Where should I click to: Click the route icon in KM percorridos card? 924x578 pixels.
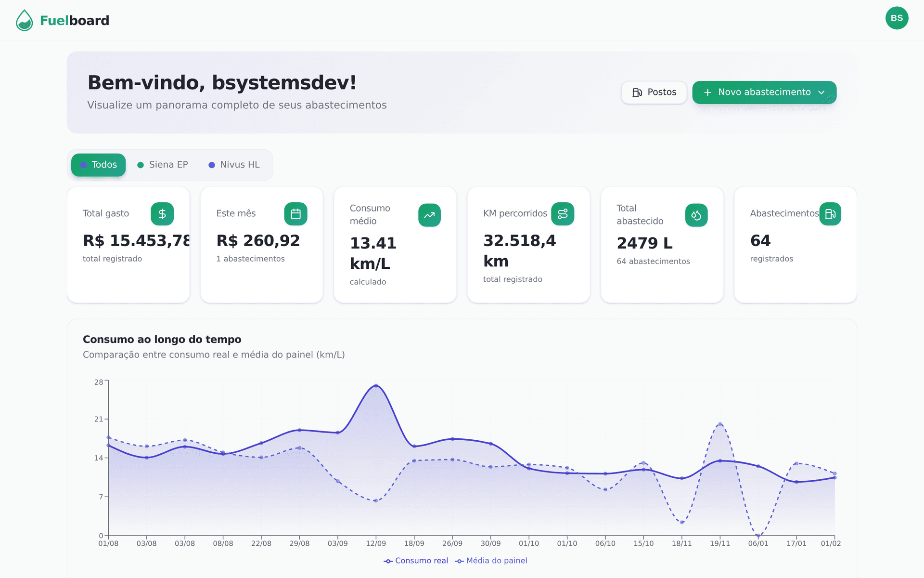[563, 214]
